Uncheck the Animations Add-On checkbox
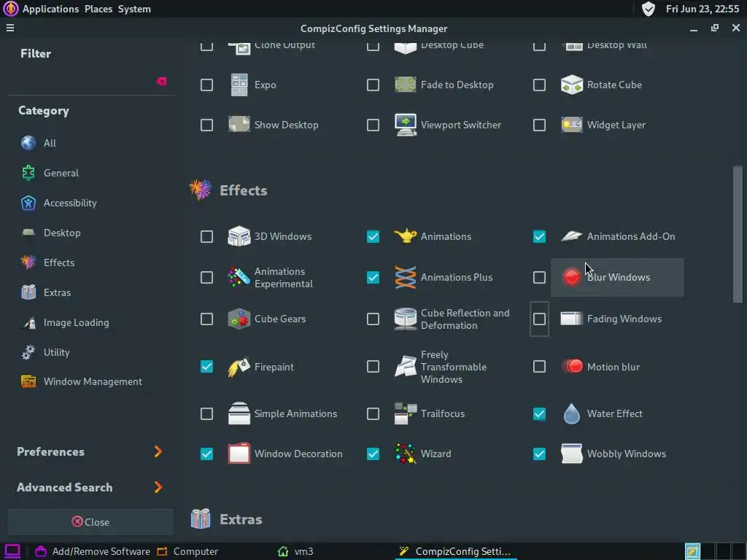The image size is (747, 560). click(x=539, y=237)
